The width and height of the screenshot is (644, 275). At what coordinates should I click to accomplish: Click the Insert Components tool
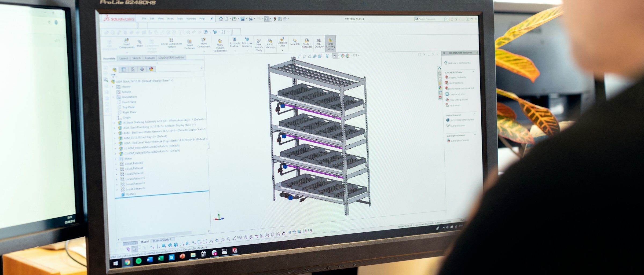127,44
